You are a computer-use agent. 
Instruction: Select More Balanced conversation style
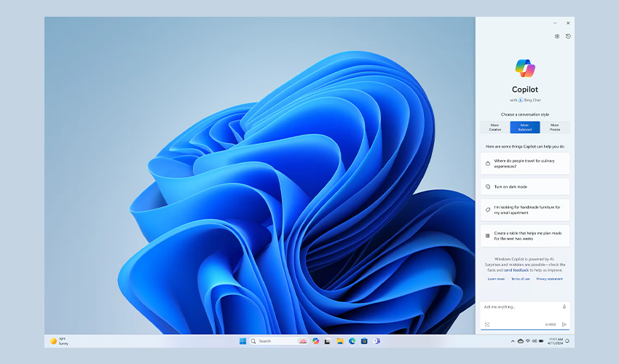coord(525,127)
